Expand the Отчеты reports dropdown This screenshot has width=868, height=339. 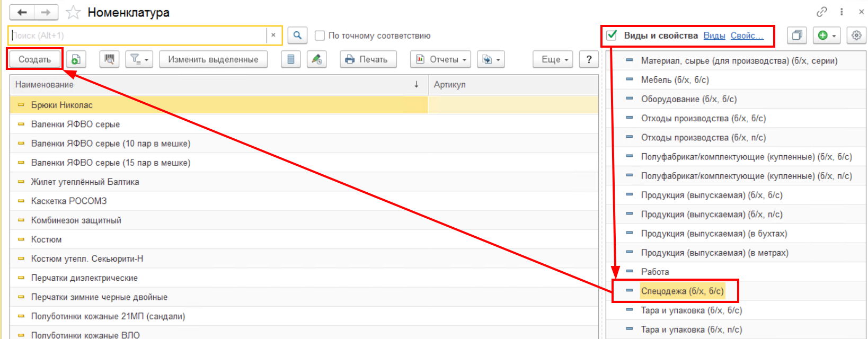click(441, 59)
